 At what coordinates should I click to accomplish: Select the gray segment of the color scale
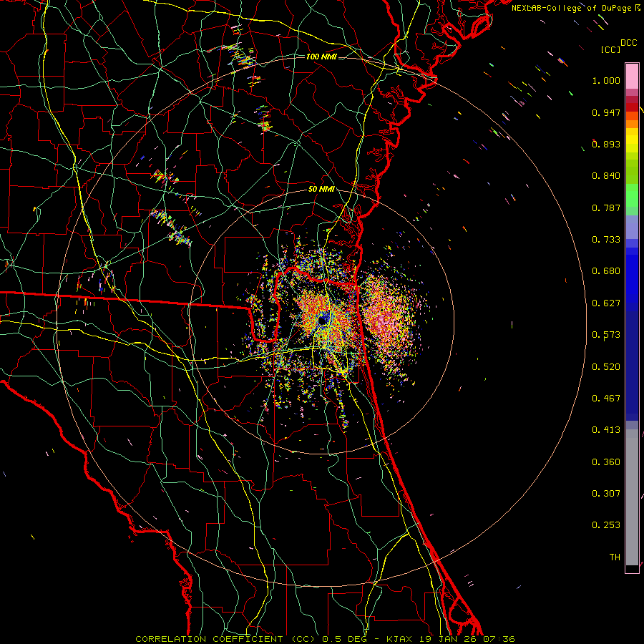pos(632,497)
